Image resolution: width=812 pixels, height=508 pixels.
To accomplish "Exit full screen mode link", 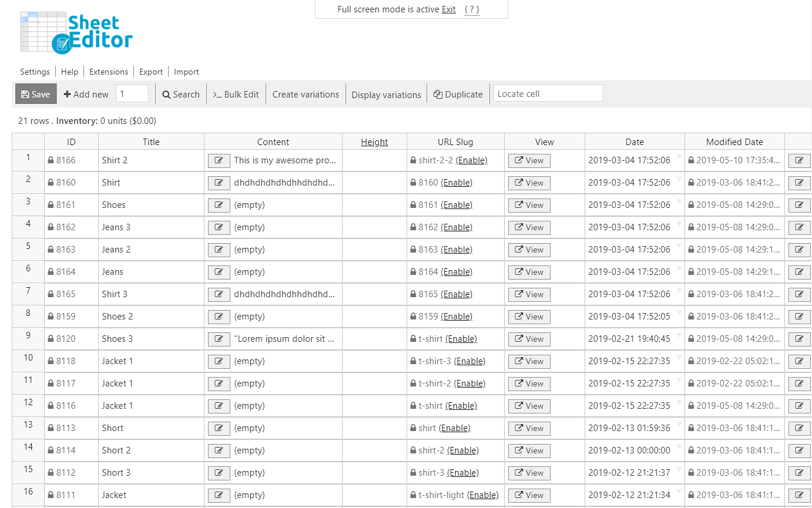I will [x=448, y=9].
